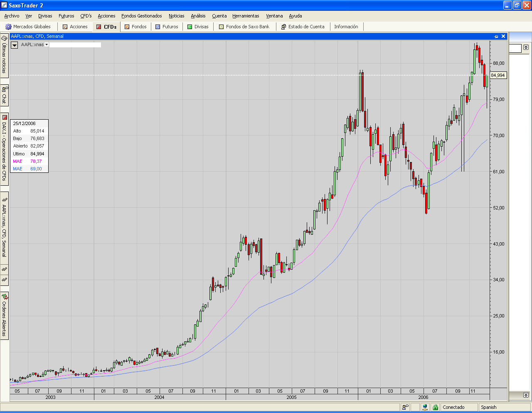The height and width of the screenshot is (413, 532).
Task: Click the 2005 year label on time axis
Action: (x=291, y=397)
